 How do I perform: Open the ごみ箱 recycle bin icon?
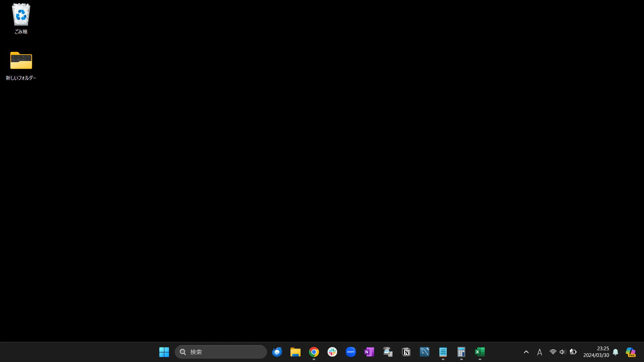point(21,15)
